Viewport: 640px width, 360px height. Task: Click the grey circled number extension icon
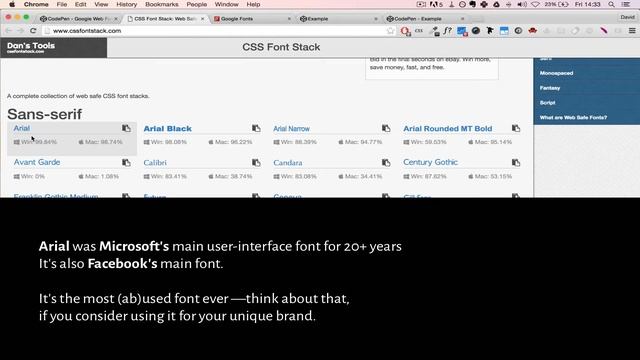click(x=518, y=31)
